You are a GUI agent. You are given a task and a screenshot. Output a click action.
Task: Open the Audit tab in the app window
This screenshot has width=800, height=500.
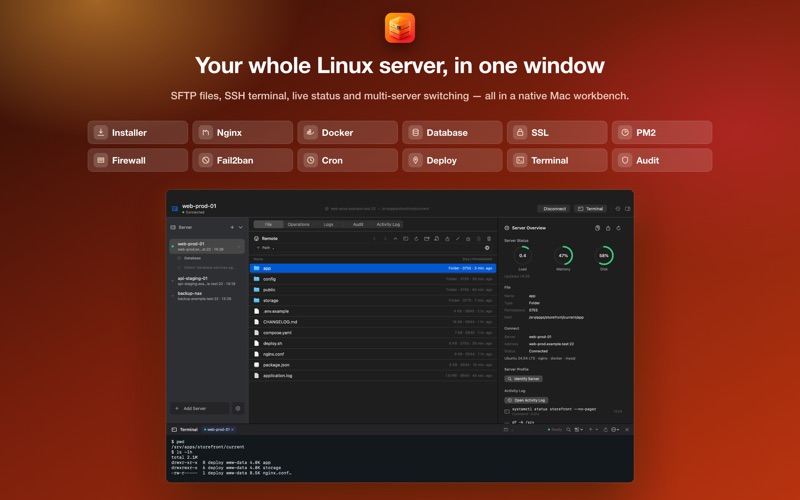coord(358,224)
